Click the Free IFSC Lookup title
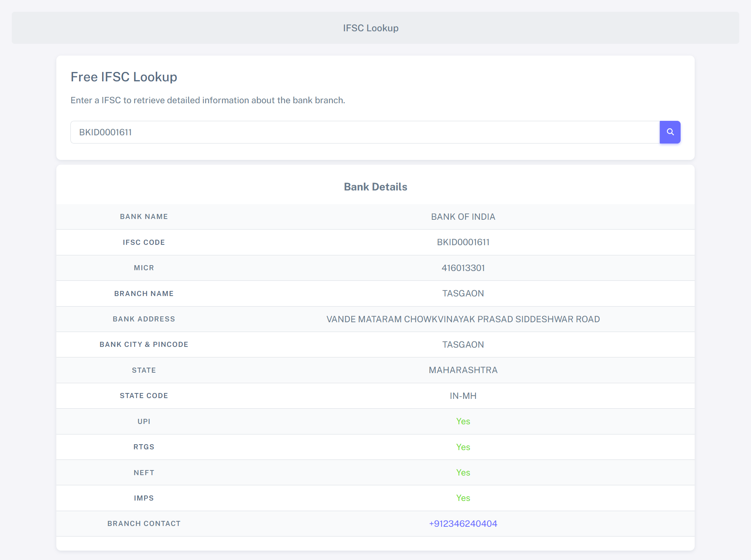Screen dimensions: 751x560 point(124,77)
